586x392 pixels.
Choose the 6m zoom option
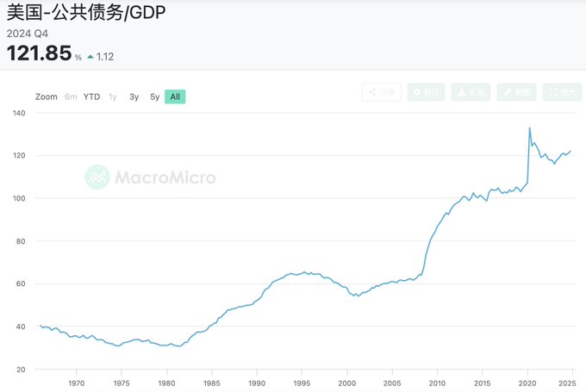[71, 96]
